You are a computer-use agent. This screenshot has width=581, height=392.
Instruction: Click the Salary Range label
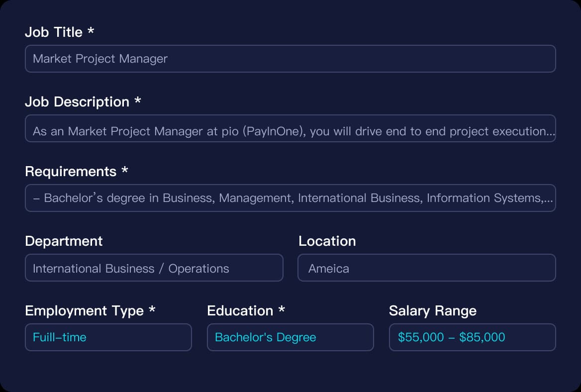(x=432, y=311)
